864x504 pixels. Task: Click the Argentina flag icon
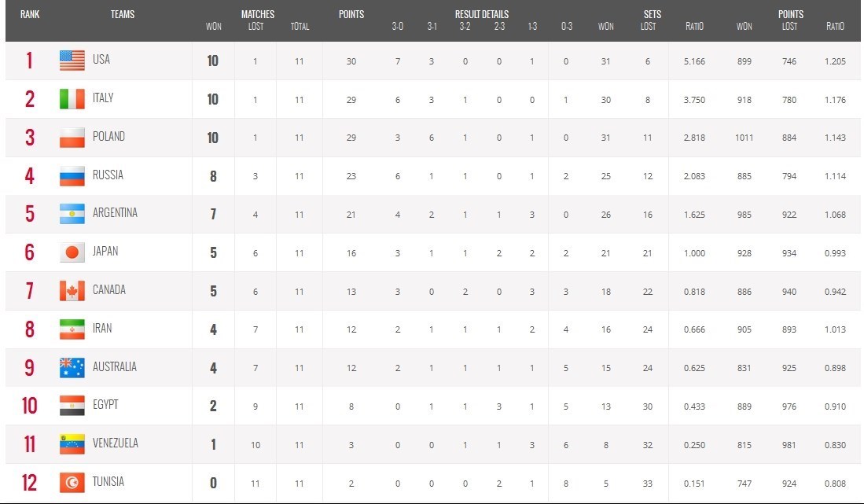(x=72, y=214)
